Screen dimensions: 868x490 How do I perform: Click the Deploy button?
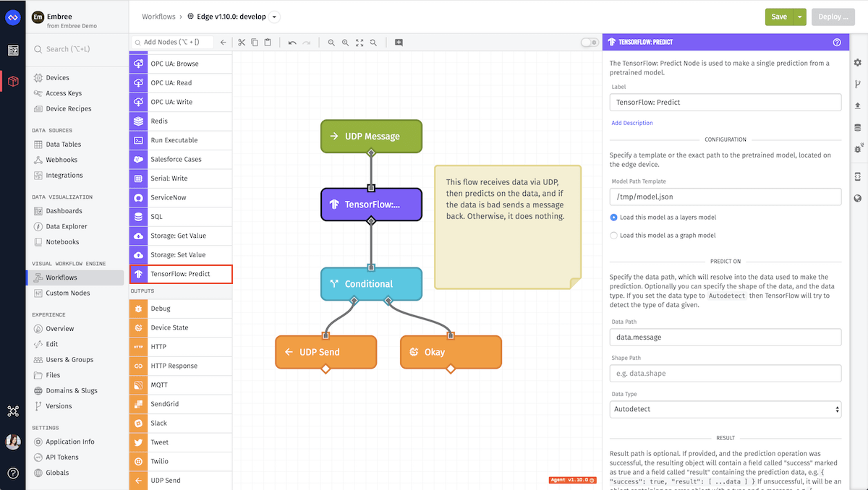(834, 17)
